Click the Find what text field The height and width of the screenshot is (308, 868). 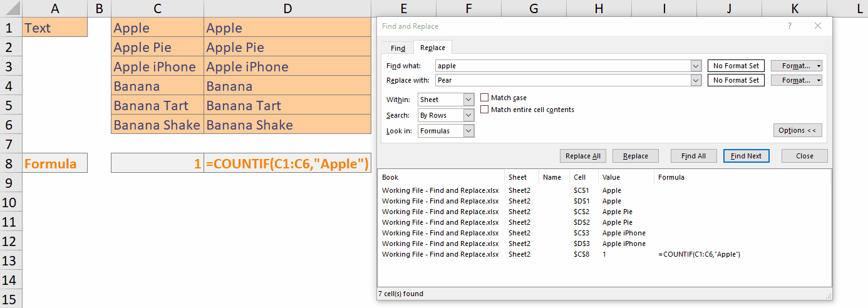pyautogui.click(x=562, y=66)
